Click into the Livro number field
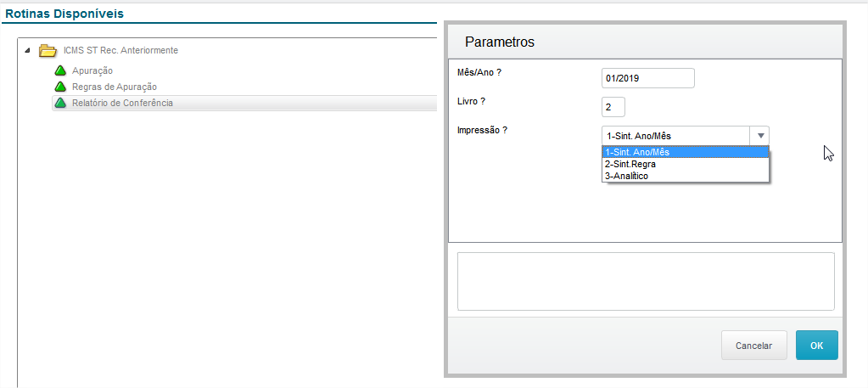The width and height of the screenshot is (868, 388). point(613,107)
